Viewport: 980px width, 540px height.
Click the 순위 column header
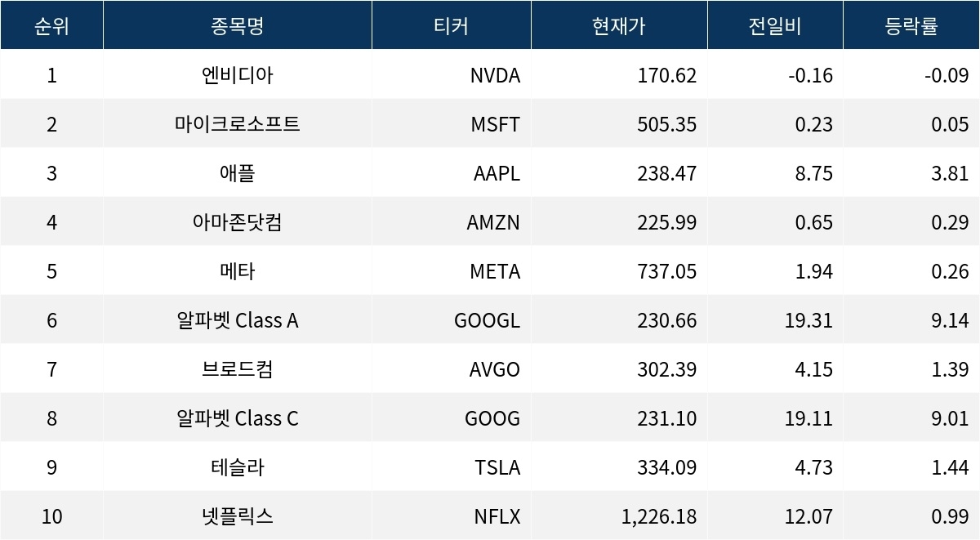tap(51, 25)
